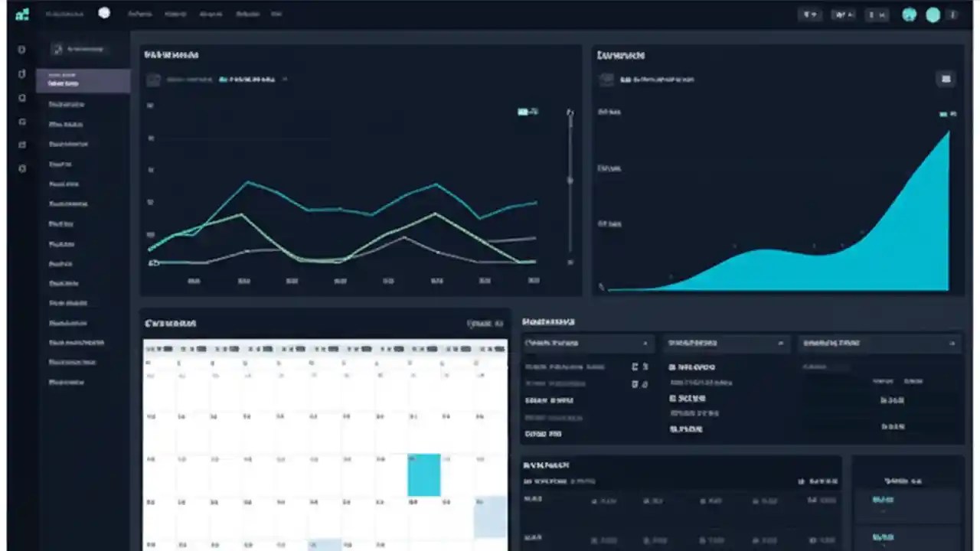Open the middle dropdown in the statistics section
Image resolution: width=980 pixels, height=551 pixels.
[x=726, y=343]
